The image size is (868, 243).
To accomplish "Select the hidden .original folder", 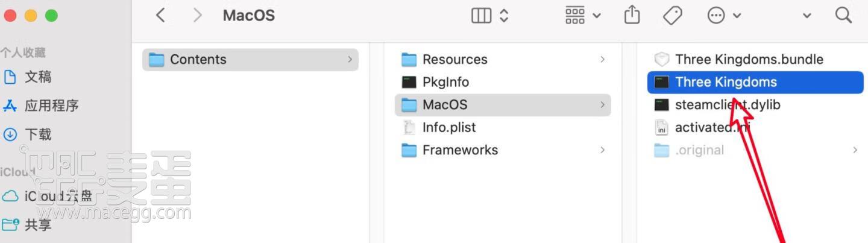I will (755, 150).
